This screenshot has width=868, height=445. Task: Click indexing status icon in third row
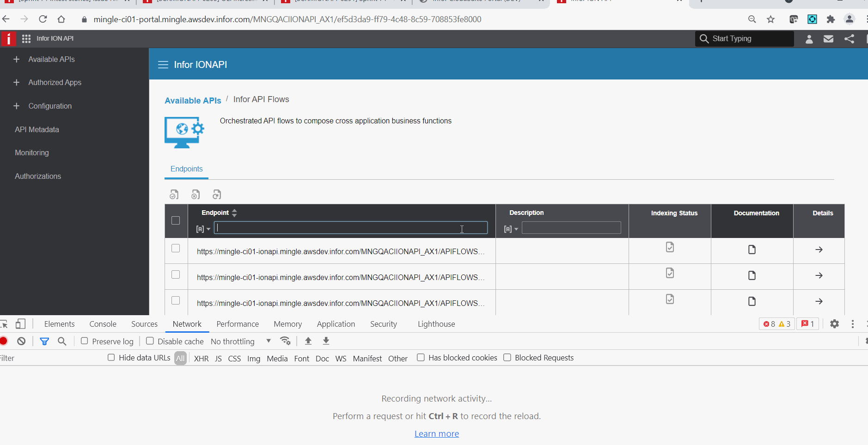pyautogui.click(x=670, y=299)
